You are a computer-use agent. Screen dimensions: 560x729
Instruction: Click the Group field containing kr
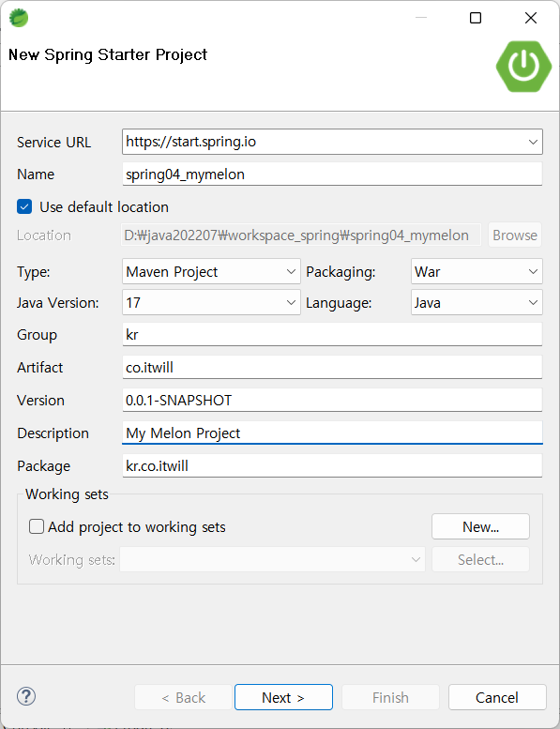pos(332,335)
